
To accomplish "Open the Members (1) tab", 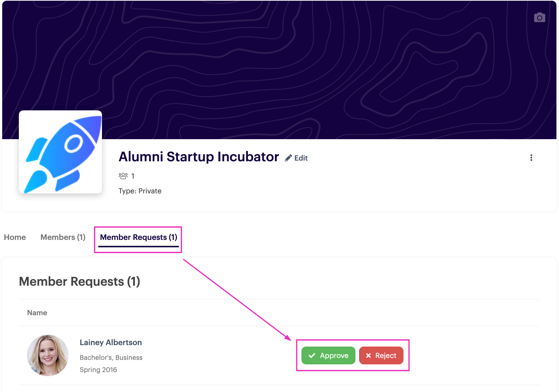I will tap(63, 237).
